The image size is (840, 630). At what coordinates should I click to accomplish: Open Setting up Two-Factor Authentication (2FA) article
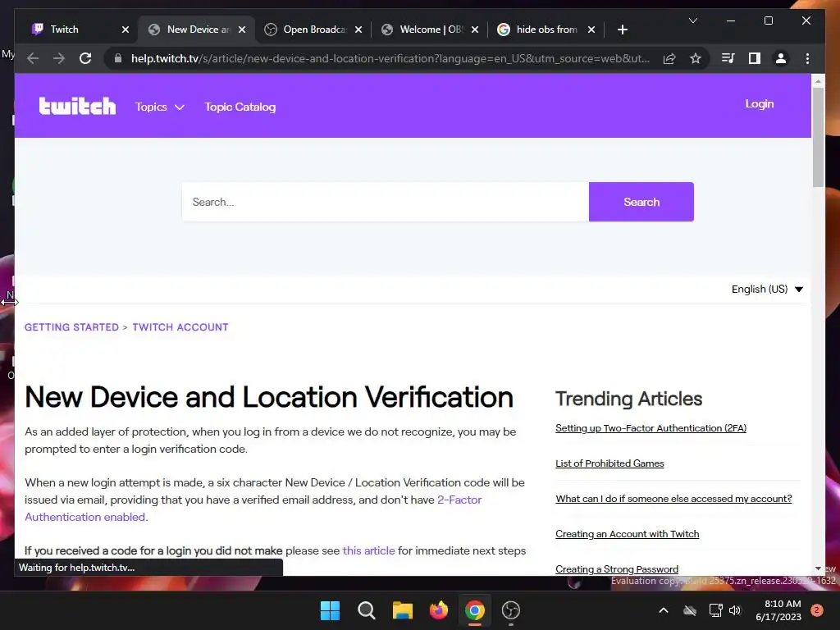[651, 428]
